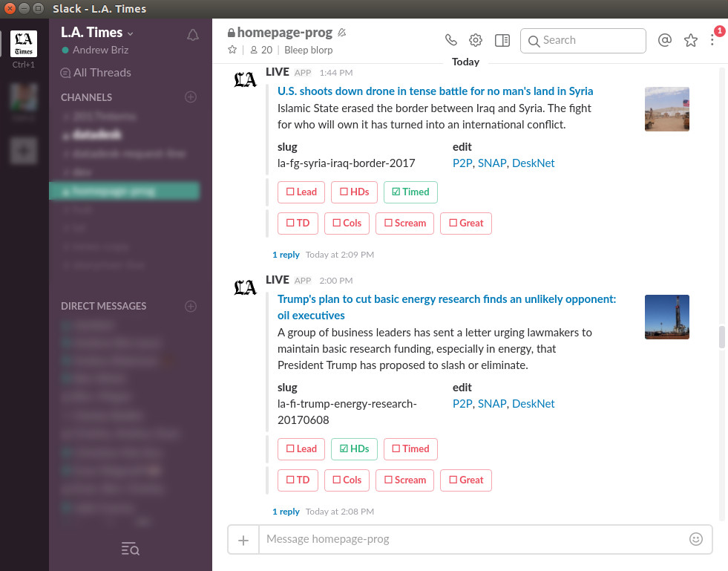The height and width of the screenshot is (571, 728).
Task: Open channel settings gear icon
Action: pyautogui.click(x=476, y=40)
